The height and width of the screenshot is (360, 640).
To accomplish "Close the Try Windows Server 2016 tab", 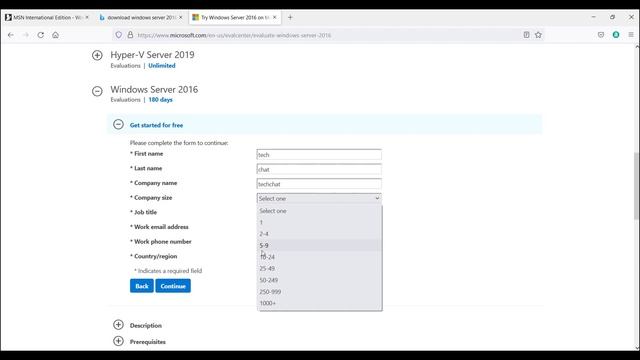I will tap(275, 18).
